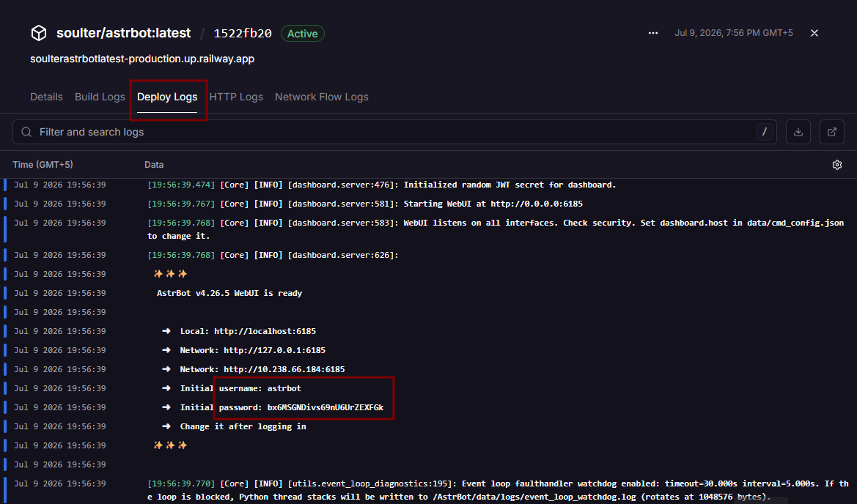Open the three-dot more options menu
This screenshot has width=857, height=504.
(x=653, y=33)
